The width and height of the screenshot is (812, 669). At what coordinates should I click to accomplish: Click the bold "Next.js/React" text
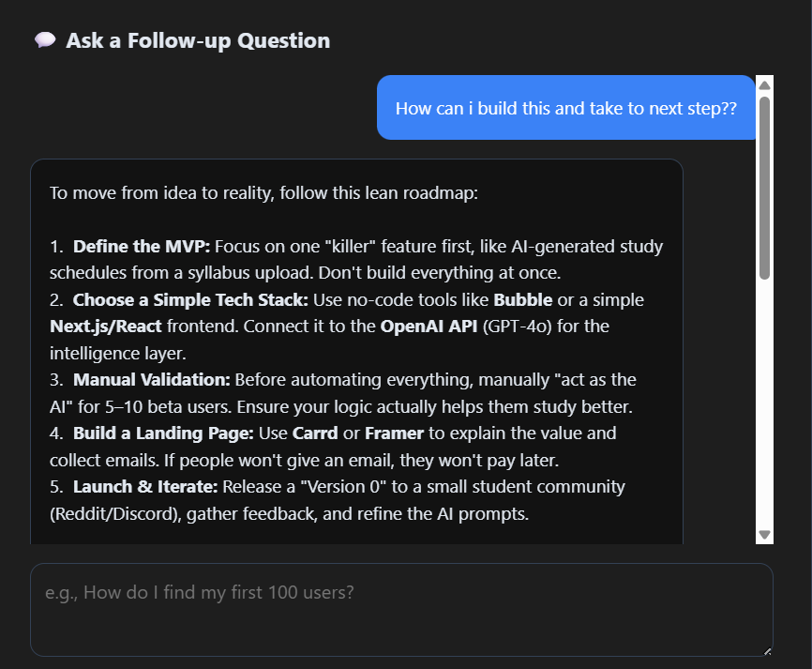(x=105, y=327)
